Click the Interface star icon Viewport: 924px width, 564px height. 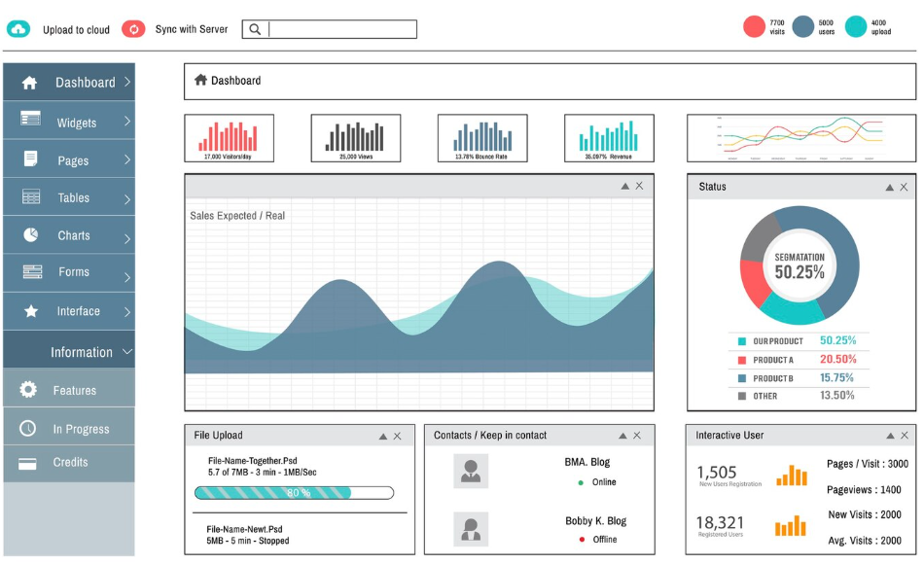tap(31, 310)
